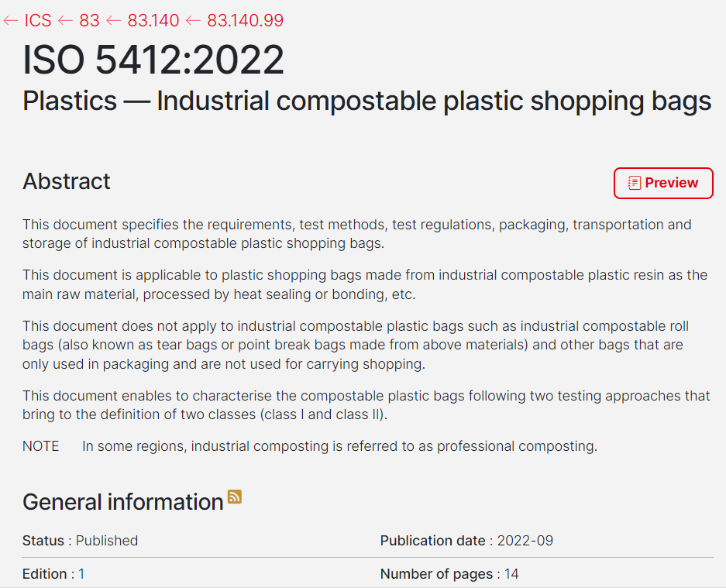Click the Number of pages 14 field
Image resolution: width=726 pixels, height=588 pixels.
pos(449,574)
